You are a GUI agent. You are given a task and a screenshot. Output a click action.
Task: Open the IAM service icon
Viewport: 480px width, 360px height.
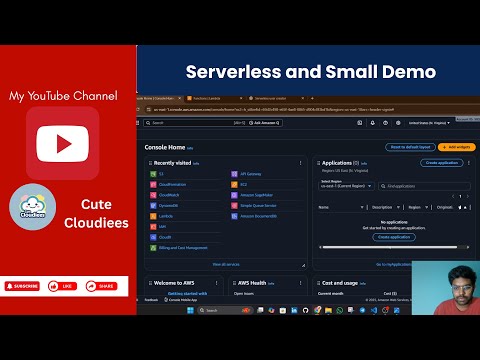click(153, 227)
